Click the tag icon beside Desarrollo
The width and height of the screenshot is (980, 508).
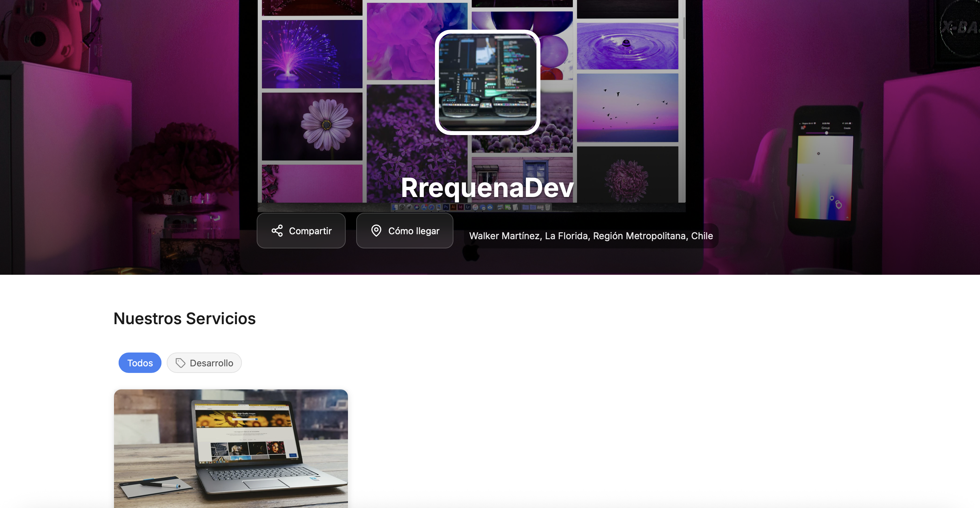coord(180,363)
